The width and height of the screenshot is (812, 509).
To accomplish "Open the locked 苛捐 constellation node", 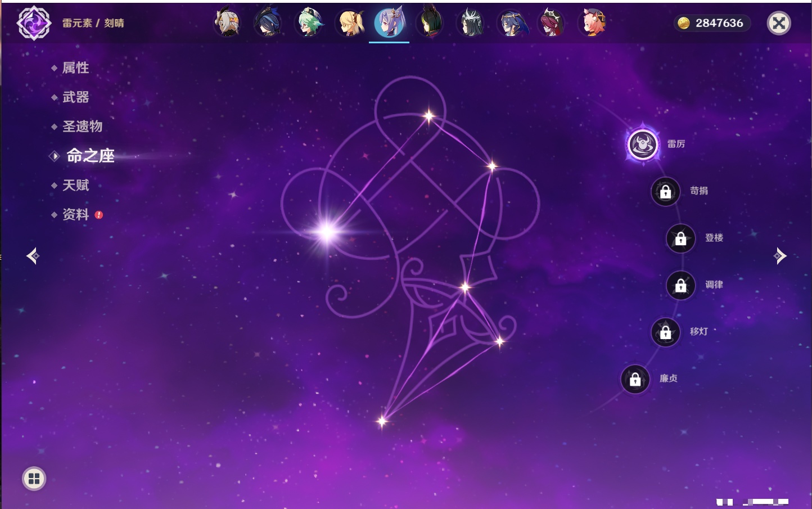I will click(x=666, y=192).
